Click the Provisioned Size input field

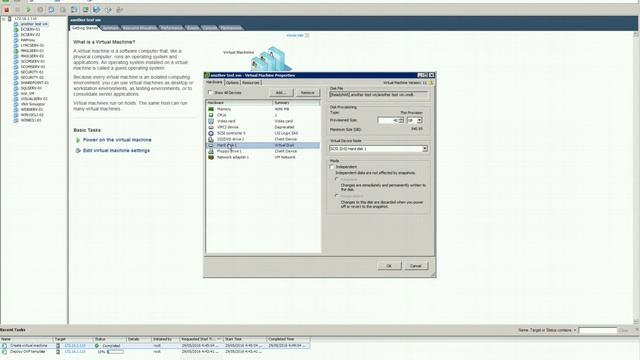coord(388,120)
